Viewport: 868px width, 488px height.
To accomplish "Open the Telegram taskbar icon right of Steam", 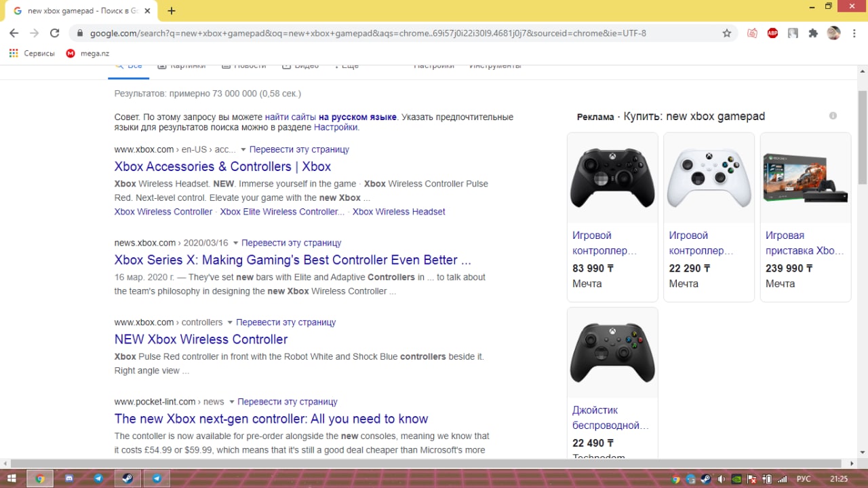I will [157, 478].
